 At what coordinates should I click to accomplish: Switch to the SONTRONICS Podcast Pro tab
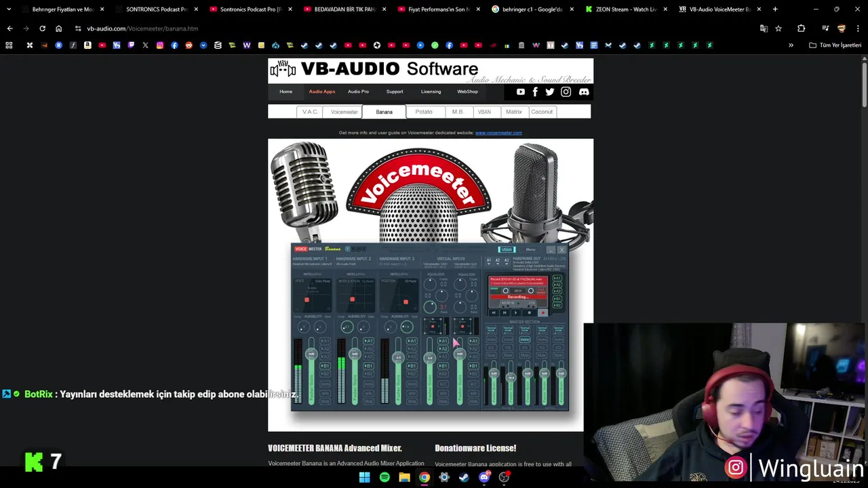[156, 9]
